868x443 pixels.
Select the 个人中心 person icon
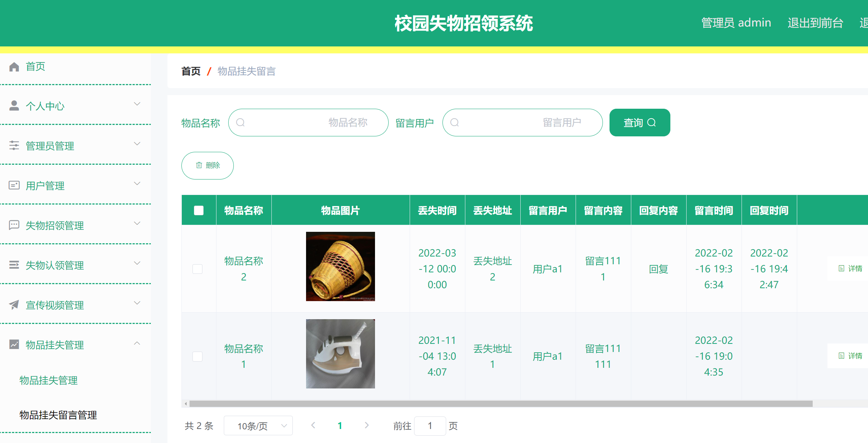(14, 106)
